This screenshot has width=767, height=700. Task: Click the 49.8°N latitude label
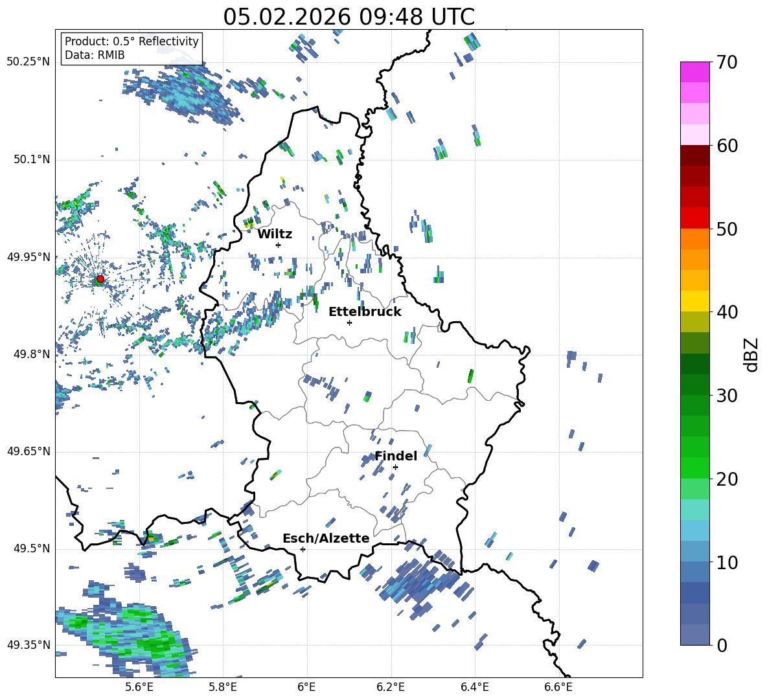tap(31, 354)
